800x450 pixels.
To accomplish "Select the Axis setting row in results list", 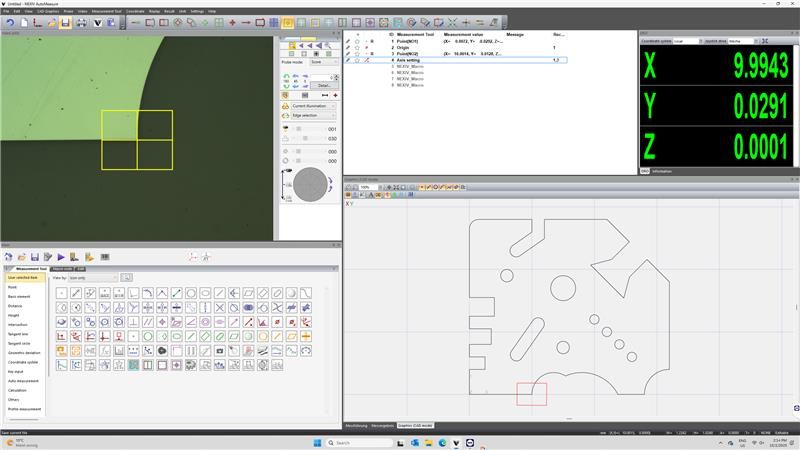I will pyautogui.click(x=455, y=60).
